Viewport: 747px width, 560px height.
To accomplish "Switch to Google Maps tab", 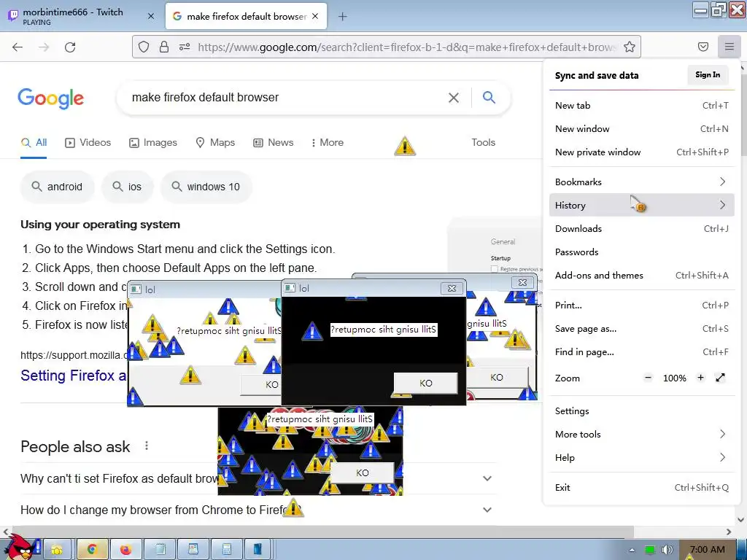I will 215,142.
